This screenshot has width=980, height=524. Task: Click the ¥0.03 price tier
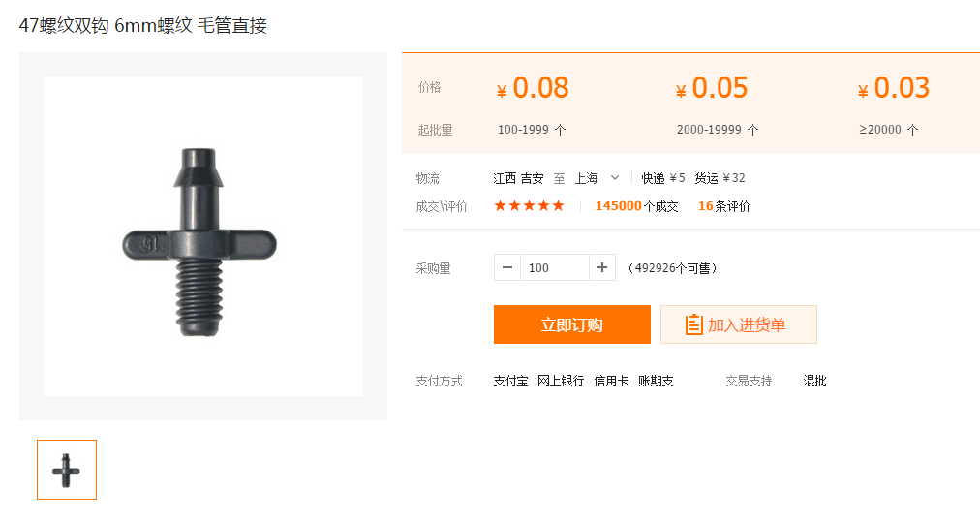pos(893,89)
